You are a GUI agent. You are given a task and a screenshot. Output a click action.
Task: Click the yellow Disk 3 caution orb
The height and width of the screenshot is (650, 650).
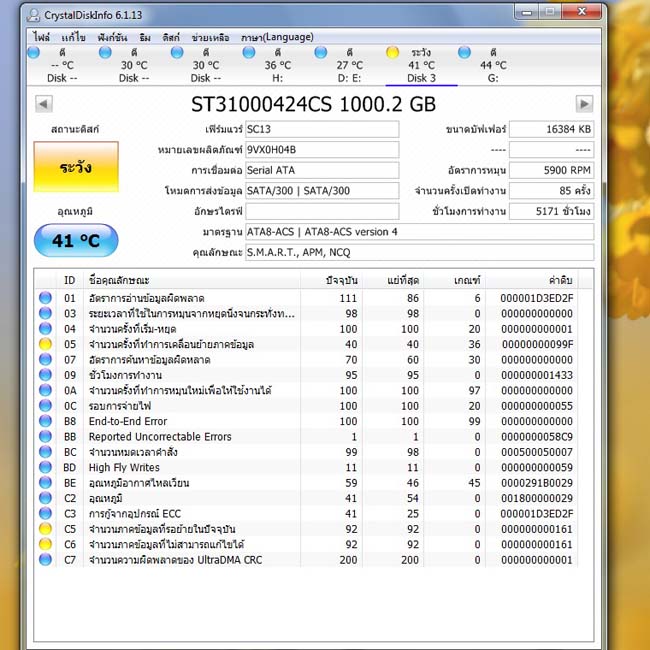392,52
